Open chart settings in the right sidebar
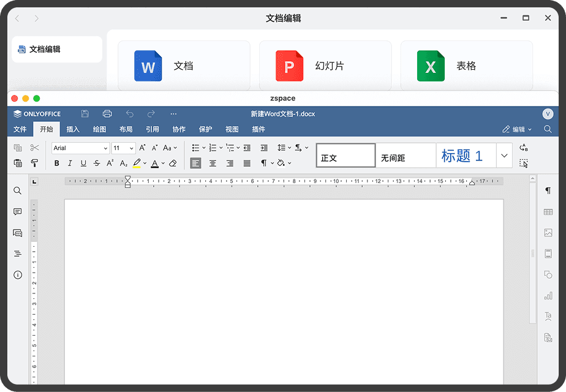566x392 pixels. click(548, 296)
